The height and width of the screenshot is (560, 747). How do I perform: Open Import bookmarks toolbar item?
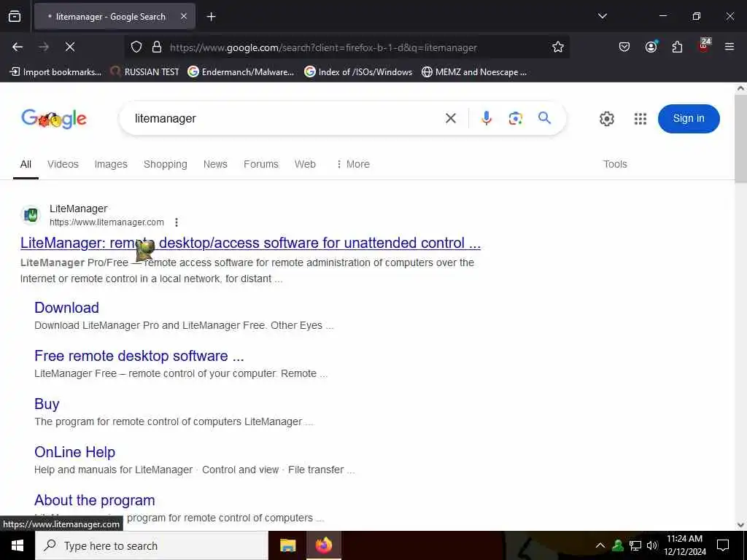point(55,72)
